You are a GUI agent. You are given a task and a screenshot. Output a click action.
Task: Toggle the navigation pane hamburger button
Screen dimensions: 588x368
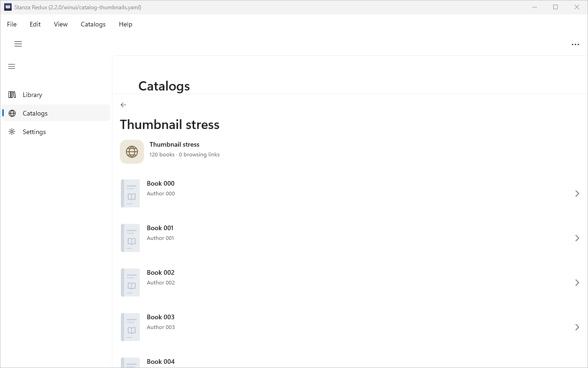point(12,66)
